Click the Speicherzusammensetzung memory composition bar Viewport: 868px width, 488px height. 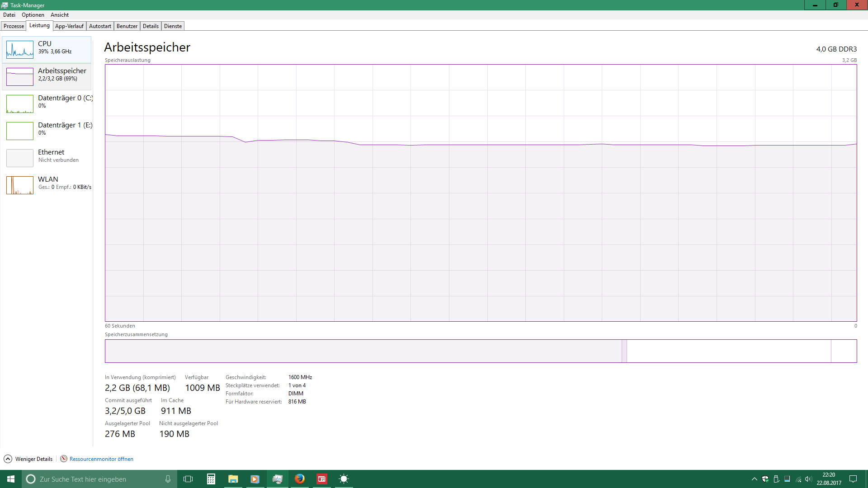(x=481, y=351)
